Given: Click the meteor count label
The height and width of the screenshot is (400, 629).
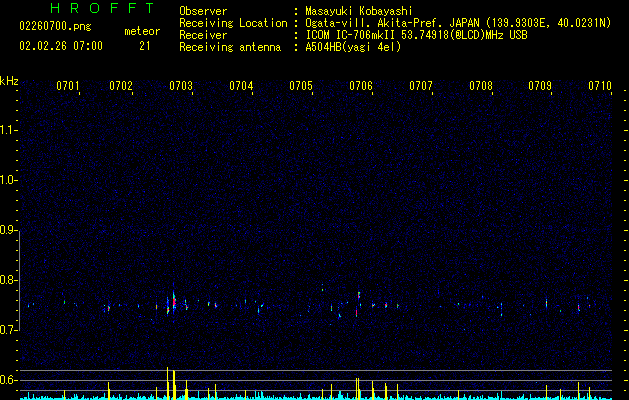Looking at the screenshot, I should pyautogui.click(x=142, y=31).
